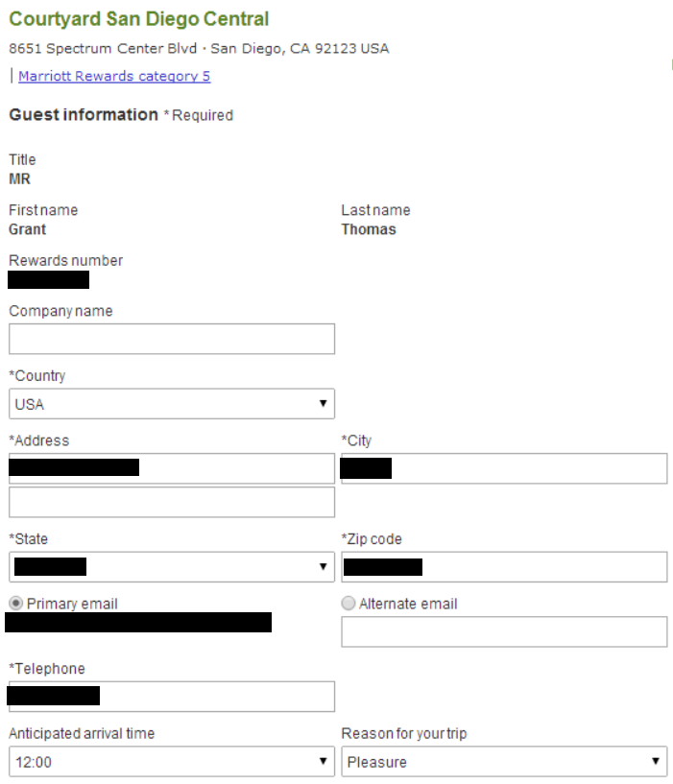This screenshot has width=673, height=784.
Task: Click the empty second Address line field
Action: pos(172,502)
